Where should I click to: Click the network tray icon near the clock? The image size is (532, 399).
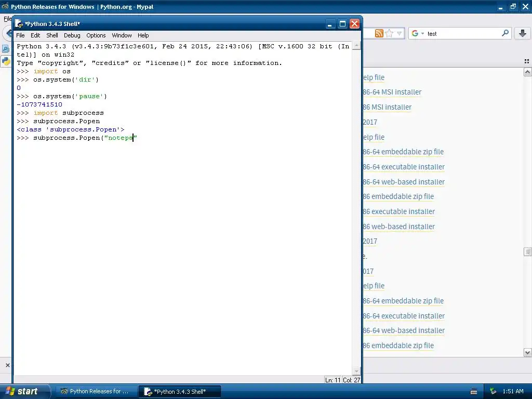(493, 391)
